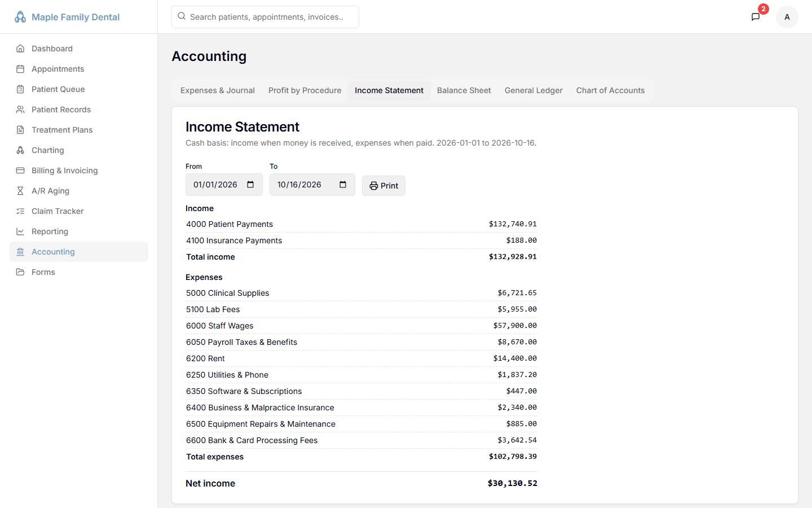Image resolution: width=812 pixels, height=508 pixels.
Task: Click the 6000 Staff Wages row label
Action: point(220,326)
